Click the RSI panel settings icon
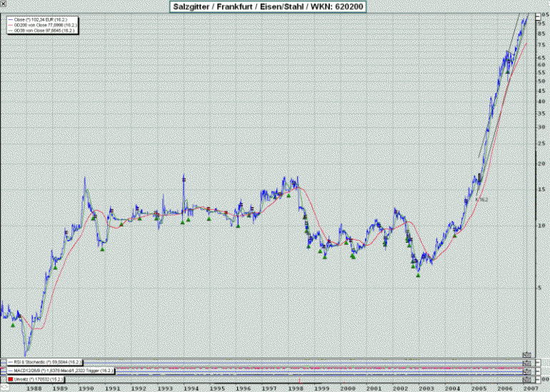 point(527,363)
